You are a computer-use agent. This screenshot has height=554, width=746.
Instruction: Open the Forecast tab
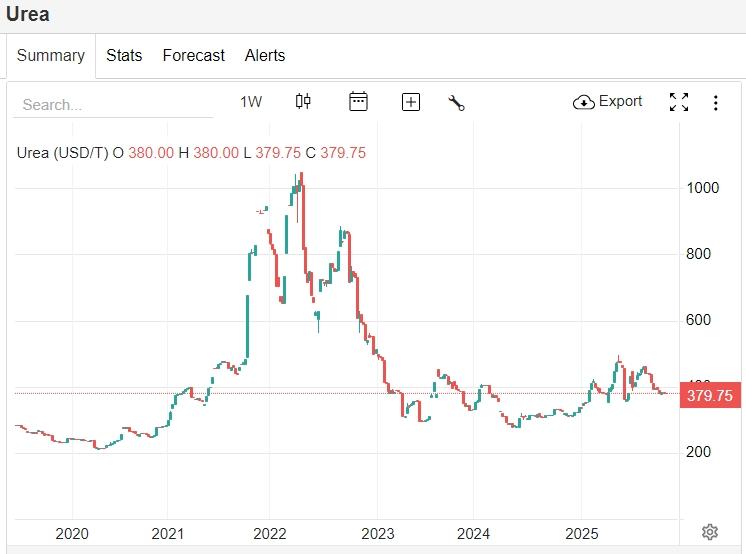tap(193, 56)
